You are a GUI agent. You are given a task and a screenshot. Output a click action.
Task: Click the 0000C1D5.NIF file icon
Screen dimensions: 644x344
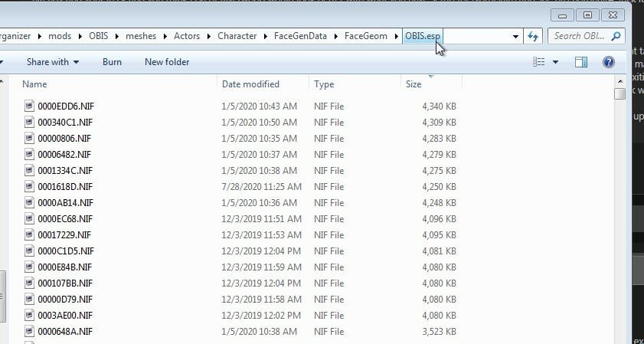29,251
